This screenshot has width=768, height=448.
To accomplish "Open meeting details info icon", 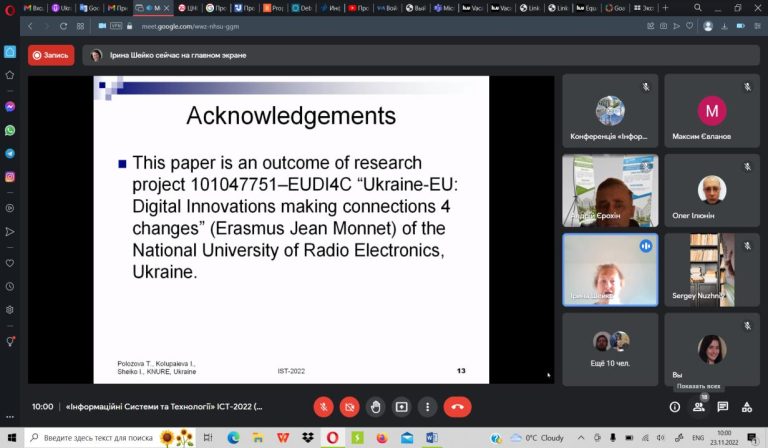I will tap(674, 407).
